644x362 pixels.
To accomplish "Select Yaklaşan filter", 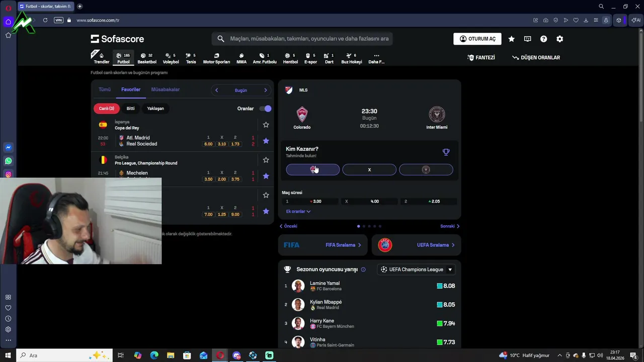I will tap(155, 109).
